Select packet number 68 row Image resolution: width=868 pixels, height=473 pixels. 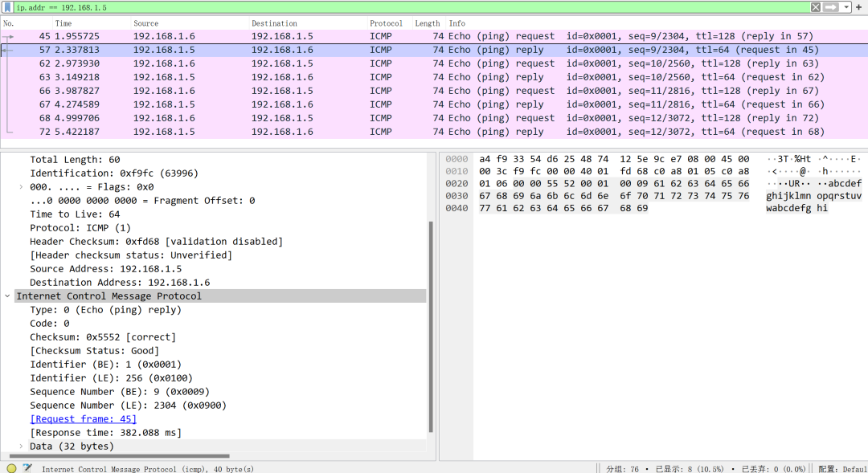[434, 118]
